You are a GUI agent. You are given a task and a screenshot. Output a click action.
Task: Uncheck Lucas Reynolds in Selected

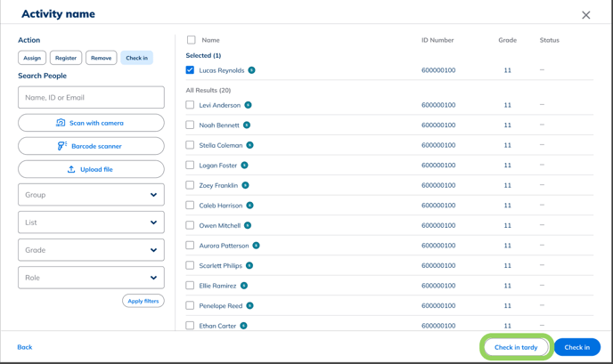click(x=190, y=70)
